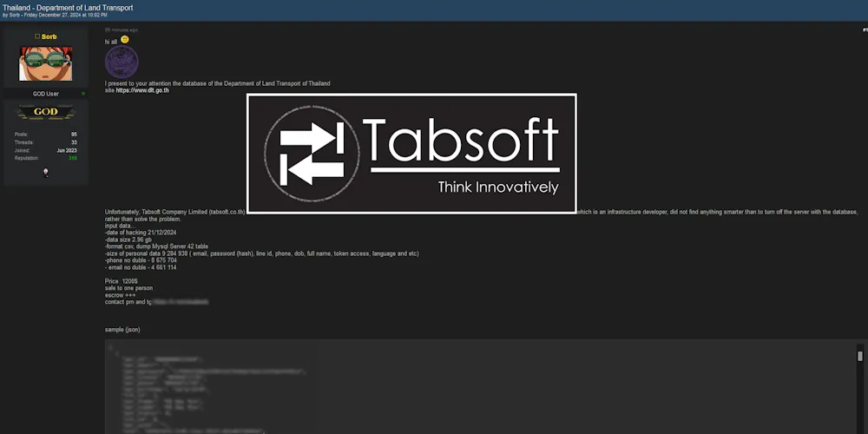The height and width of the screenshot is (434, 868).
Task: Click the small square icon beside Sorb
Action: (x=36, y=36)
